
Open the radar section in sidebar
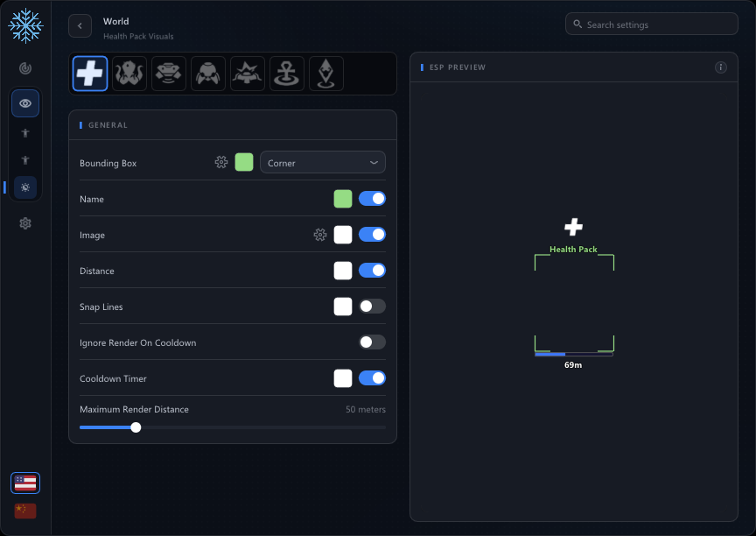tap(25, 68)
